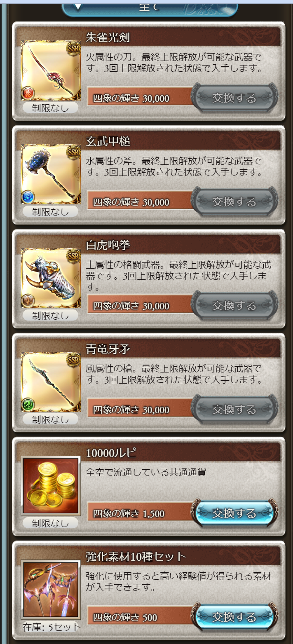Click the 強化素材10種セット item icon
Image resolution: width=293 pixels, height=644 pixels.
click(51, 590)
